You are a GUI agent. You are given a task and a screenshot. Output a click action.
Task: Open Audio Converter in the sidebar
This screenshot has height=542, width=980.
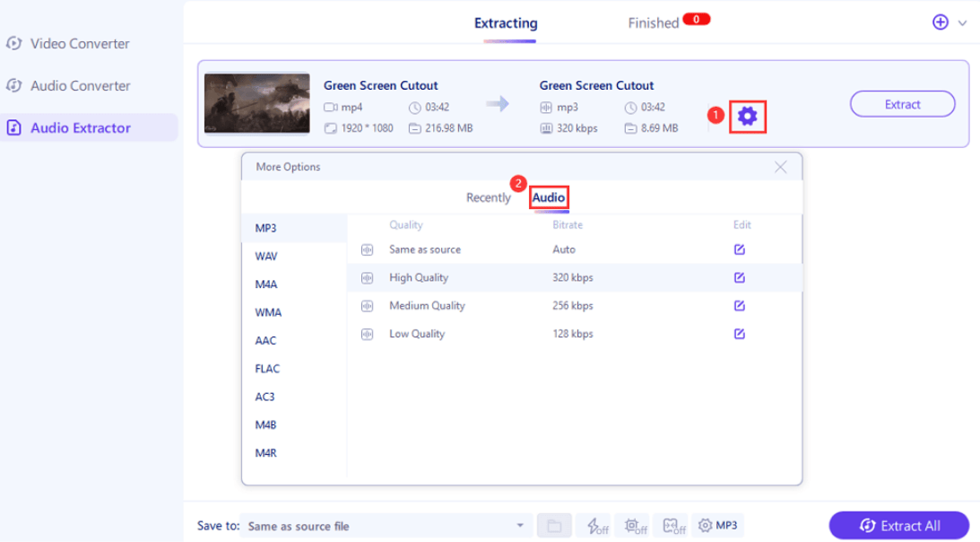[x=80, y=86]
